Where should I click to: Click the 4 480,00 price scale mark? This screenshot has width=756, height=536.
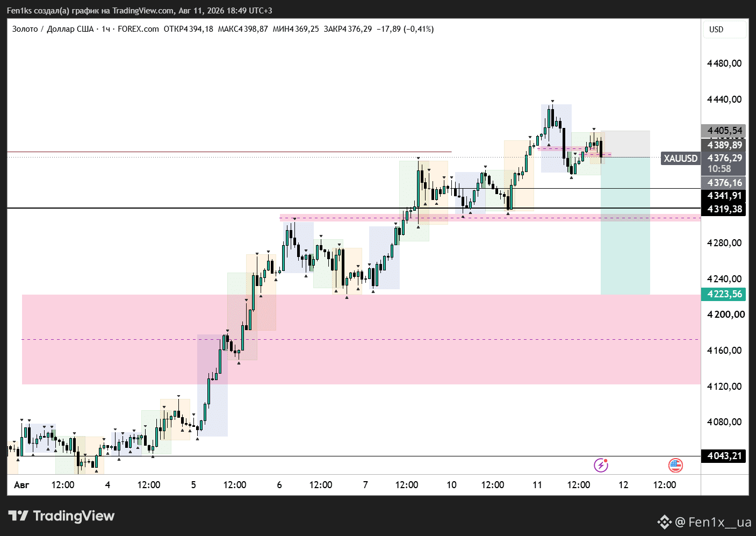(724, 63)
